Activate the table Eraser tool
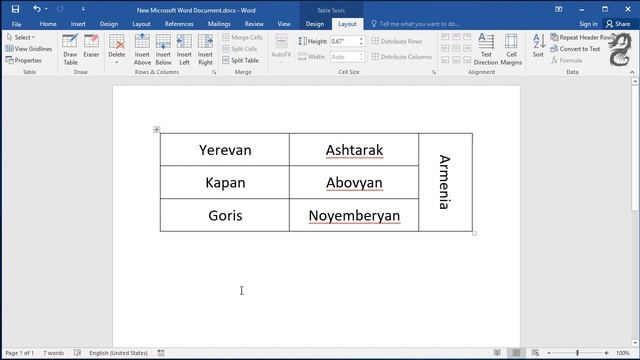 (91, 46)
